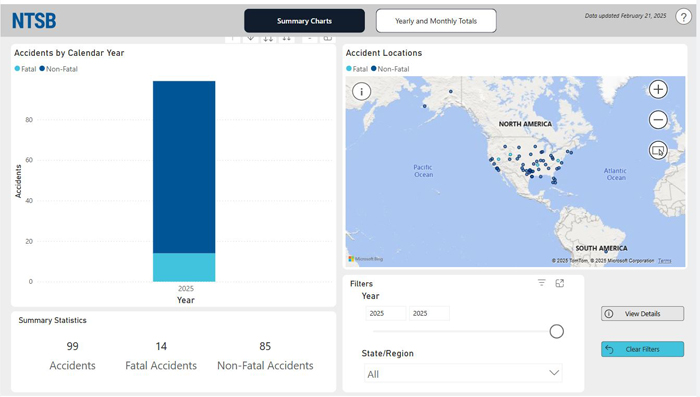Screen dimensions: 700x397
Task: Expand the State/Region All dropdown
Action: click(x=463, y=373)
